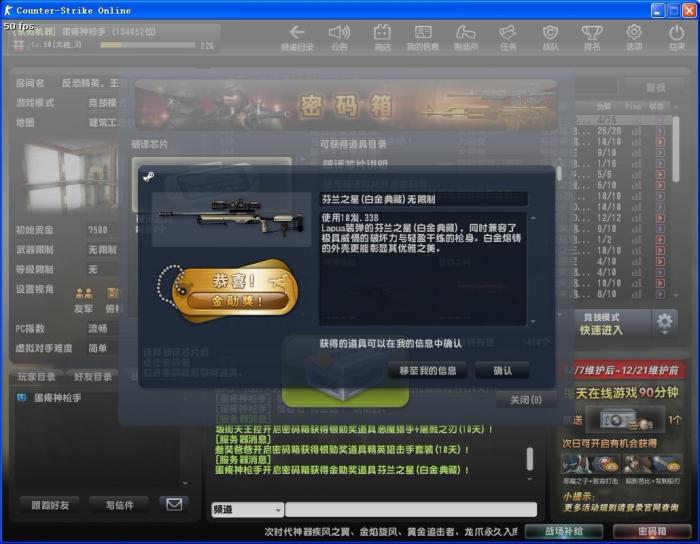Open the 选项 options gear icon

point(634,32)
